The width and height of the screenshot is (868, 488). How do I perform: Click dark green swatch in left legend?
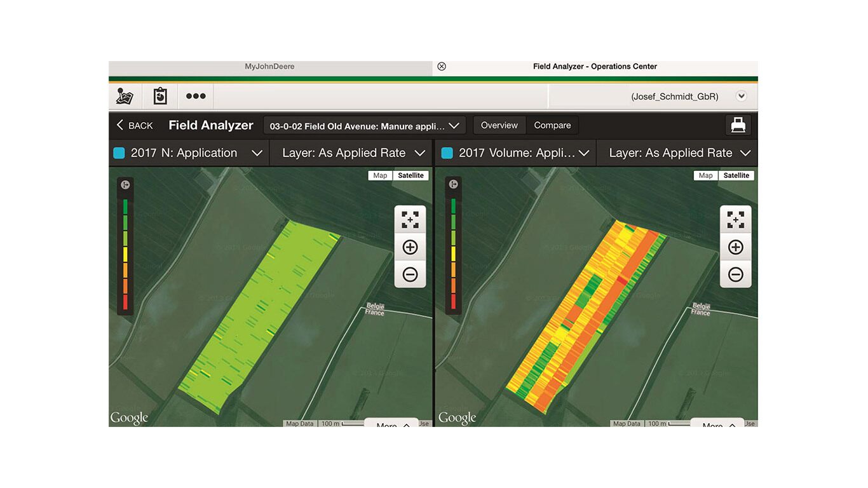pos(125,206)
